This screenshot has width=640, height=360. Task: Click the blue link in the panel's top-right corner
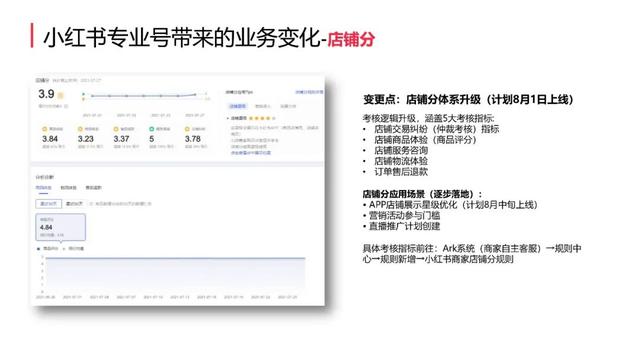tap(309, 92)
